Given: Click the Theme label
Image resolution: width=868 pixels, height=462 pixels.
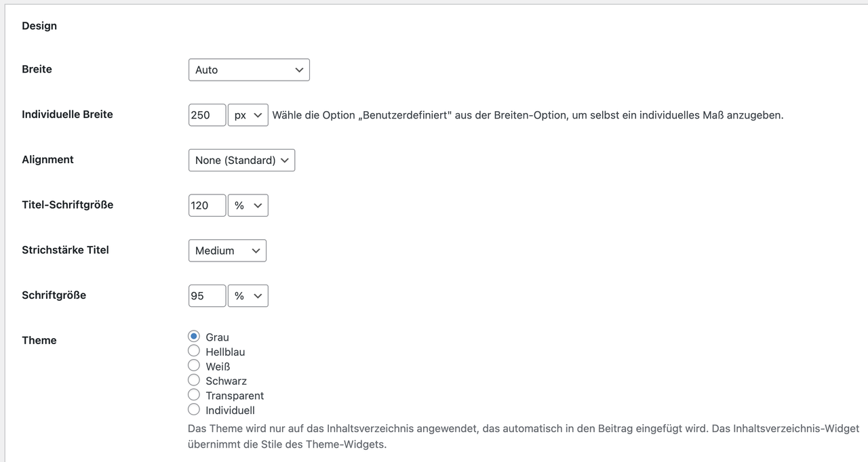Looking at the screenshot, I should (39, 340).
